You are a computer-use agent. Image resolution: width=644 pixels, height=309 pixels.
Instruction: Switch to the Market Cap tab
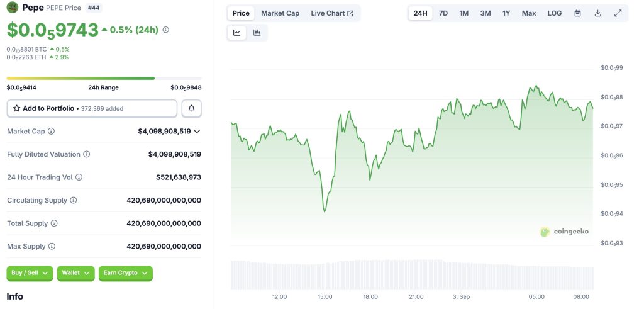point(280,13)
